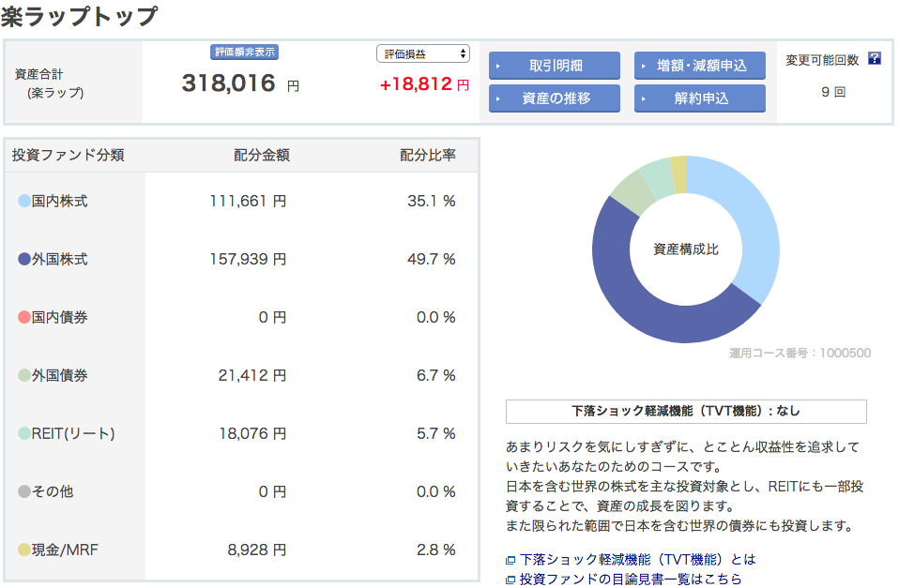
Task: Click the 投資ファンド分類 column header
Action: [69, 156]
